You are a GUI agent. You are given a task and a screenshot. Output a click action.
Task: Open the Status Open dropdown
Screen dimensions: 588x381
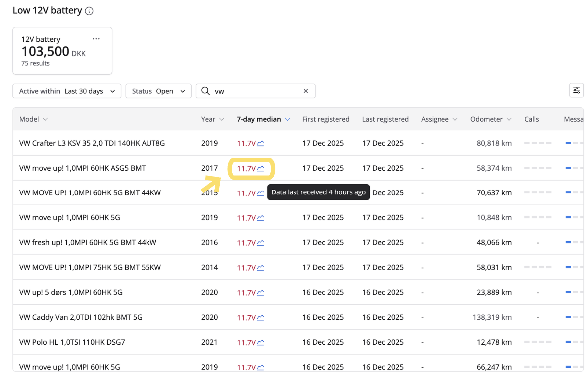click(158, 91)
